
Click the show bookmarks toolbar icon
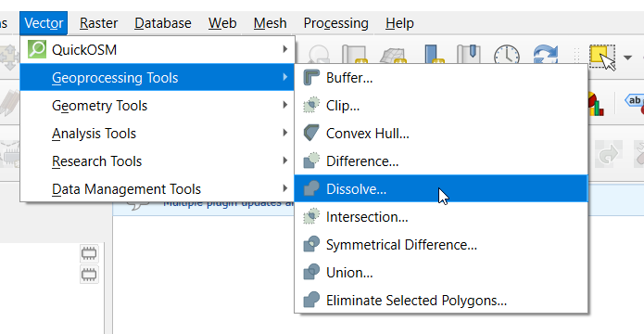(x=469, y=54)
